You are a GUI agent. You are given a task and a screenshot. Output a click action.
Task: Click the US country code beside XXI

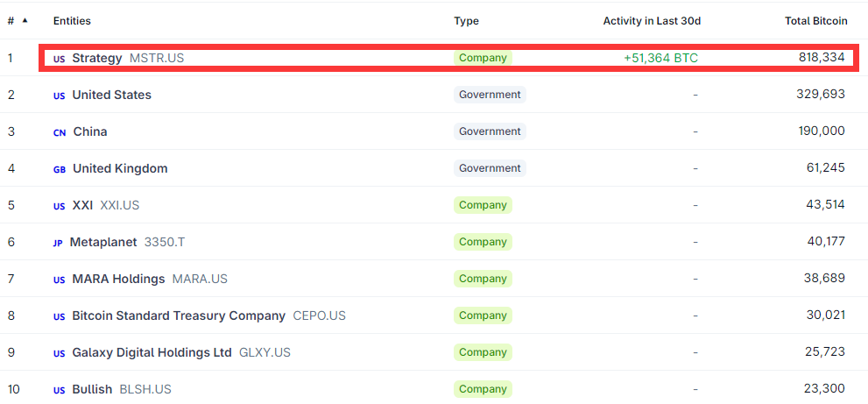pos(59,206)
